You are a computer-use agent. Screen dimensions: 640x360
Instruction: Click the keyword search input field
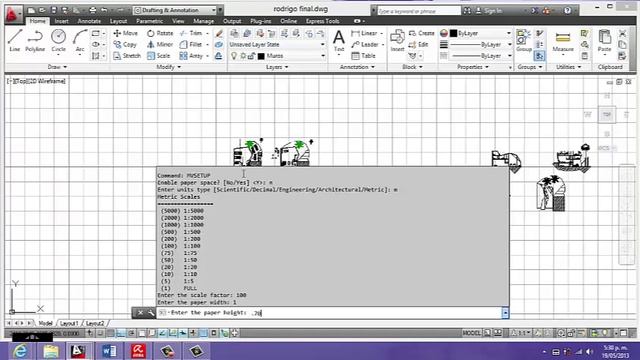pos(419,11)
